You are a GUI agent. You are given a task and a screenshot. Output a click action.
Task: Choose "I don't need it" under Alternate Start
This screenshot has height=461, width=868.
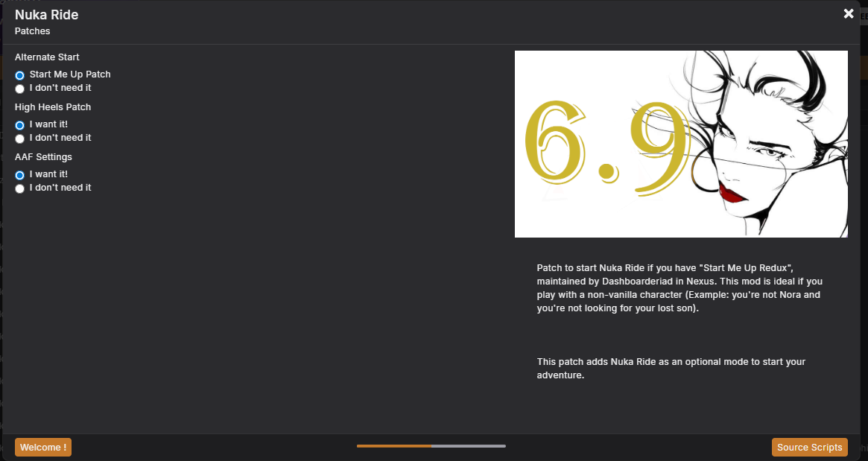tap(20, 89)
